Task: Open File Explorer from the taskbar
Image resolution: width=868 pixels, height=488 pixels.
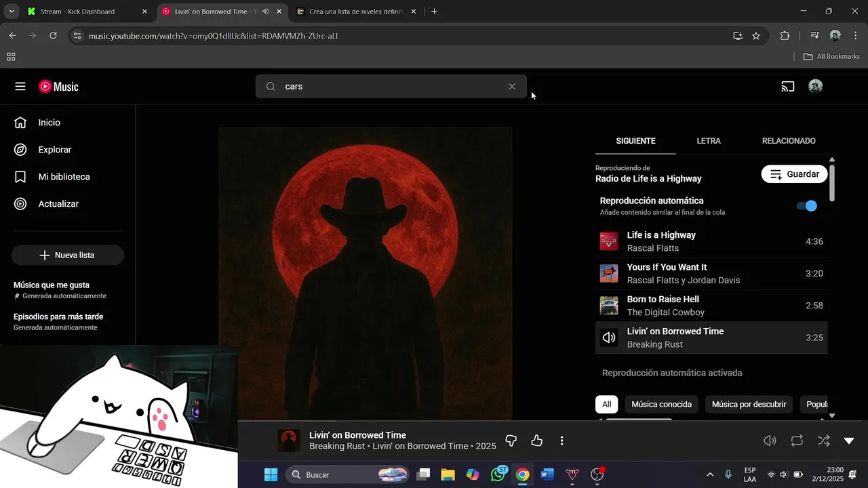Action: (x=448, y=474)
